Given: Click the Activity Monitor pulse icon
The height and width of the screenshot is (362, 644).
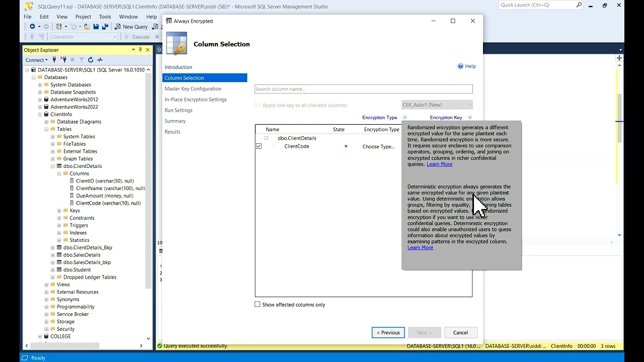Looking at the screenshot, I should pos(100,60).
